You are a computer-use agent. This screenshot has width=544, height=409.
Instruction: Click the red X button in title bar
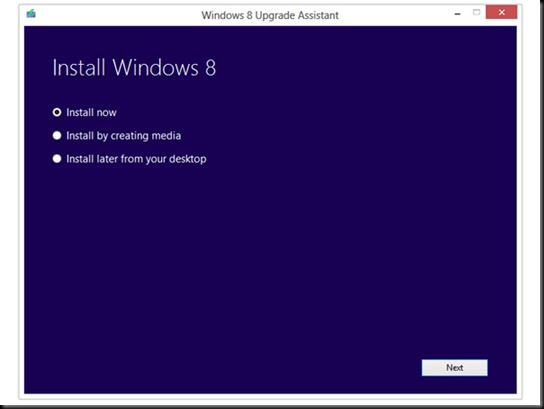(x=501, y=12)
